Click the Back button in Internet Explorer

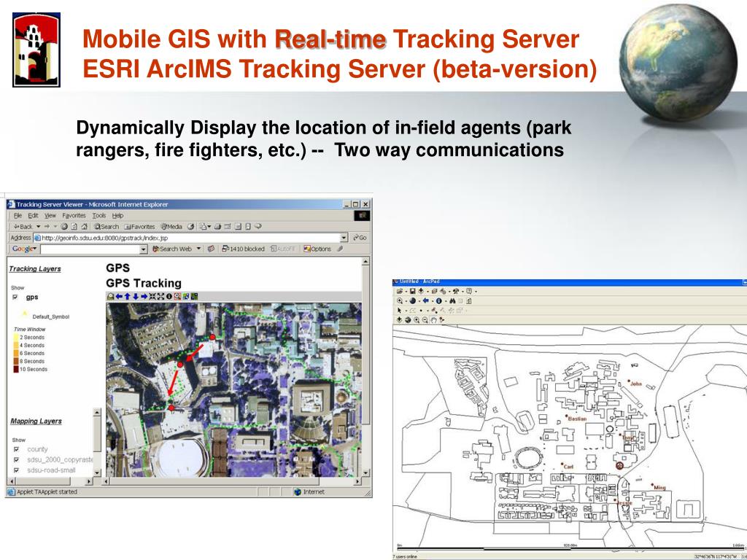tap(23, 227)
